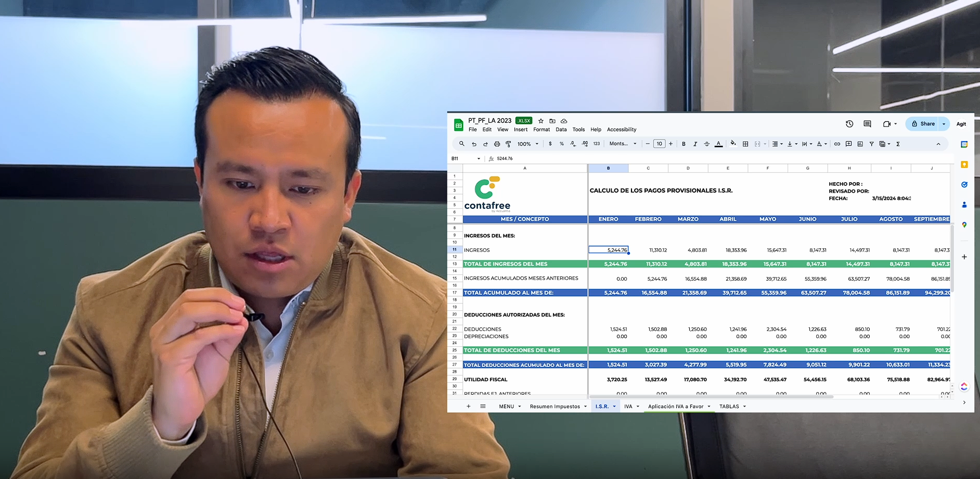This screenshot has height=479, width=980.
Task: Open the text color picker
Action: click(x=718, y=144)
